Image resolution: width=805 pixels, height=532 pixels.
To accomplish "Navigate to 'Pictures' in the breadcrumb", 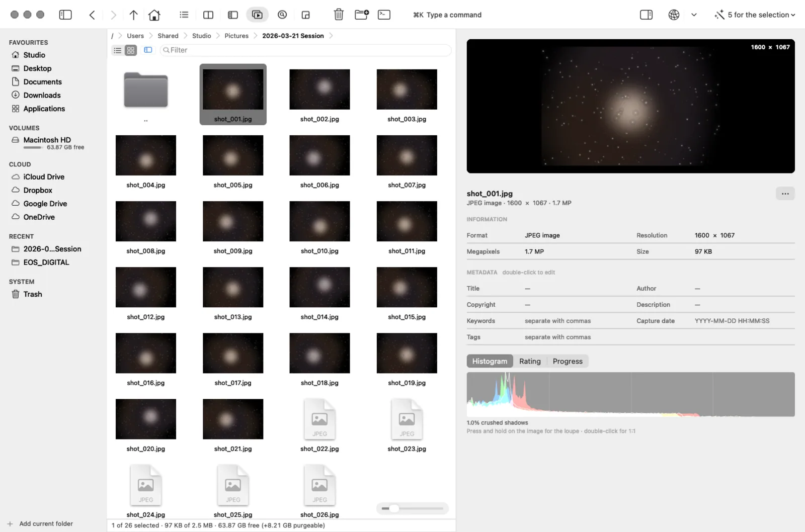I will [236, 36].
